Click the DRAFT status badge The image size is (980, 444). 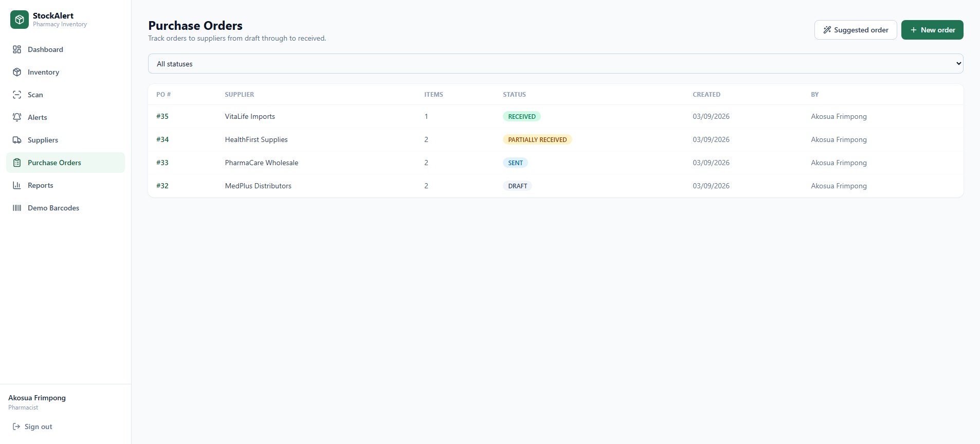tap(517, 186)
